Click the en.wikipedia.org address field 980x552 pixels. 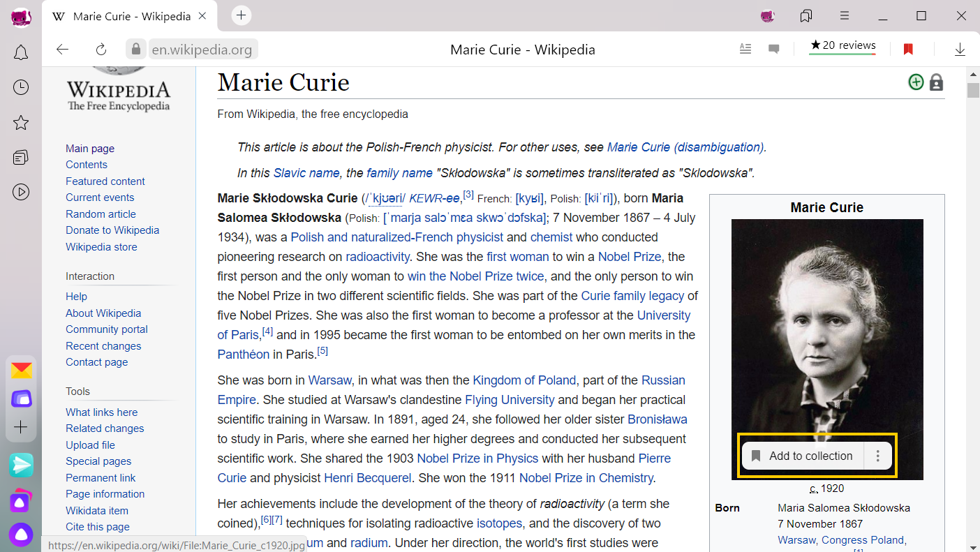click(202, 50)
